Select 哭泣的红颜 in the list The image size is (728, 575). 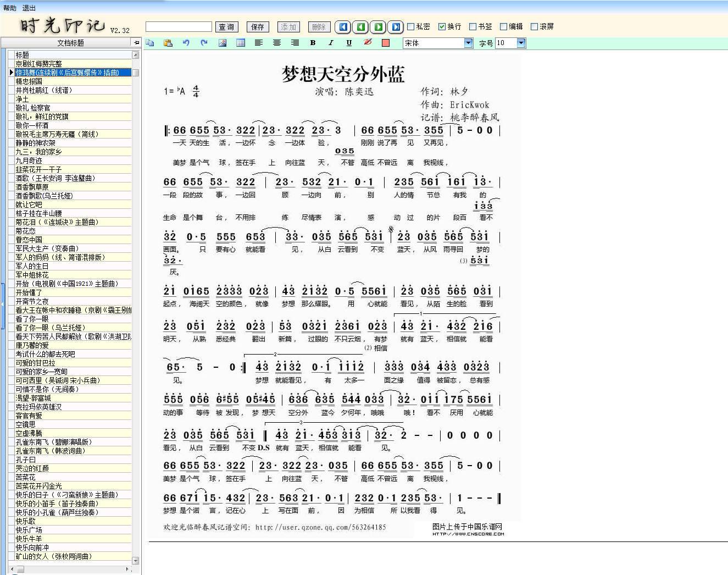pyautogui.click(x=73, y=468)
